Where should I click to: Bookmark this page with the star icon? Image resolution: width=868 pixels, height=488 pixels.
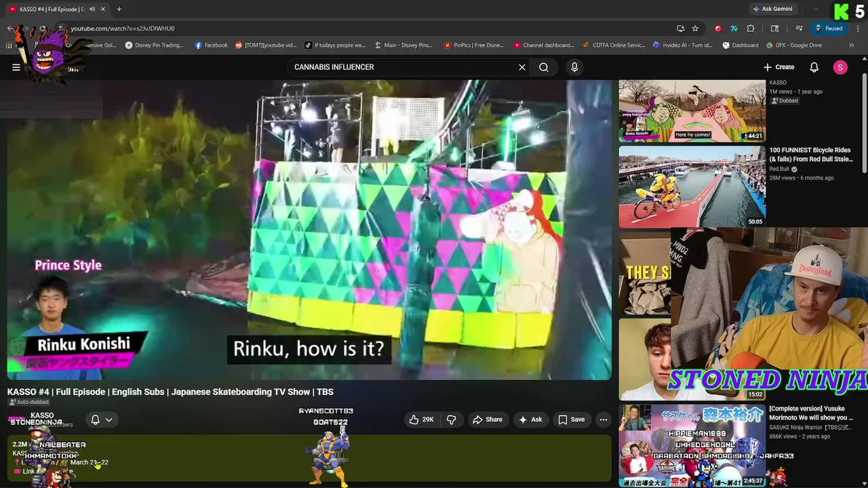695,28
